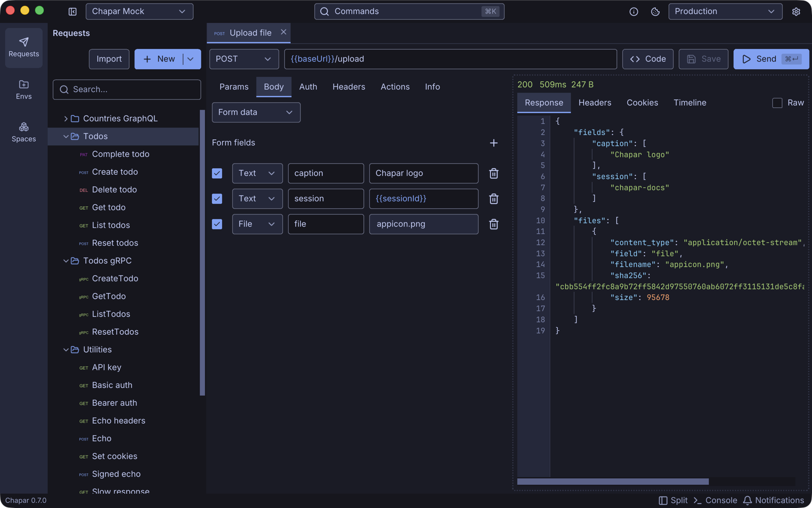This screenshot has height=508, width=812.
Task: Open the POST method dropdown
Action: [x=244, y=59]
